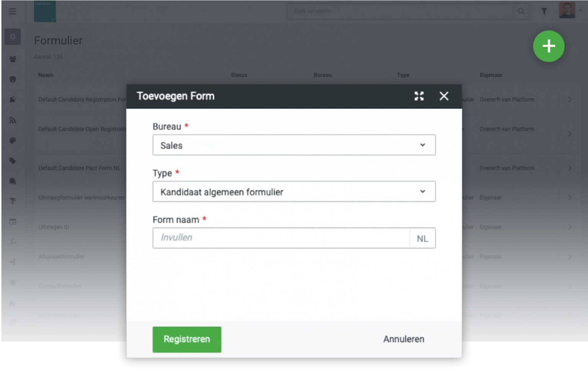
Task: Select the candidate profile icon in sidebar
Action: point(13,79)
